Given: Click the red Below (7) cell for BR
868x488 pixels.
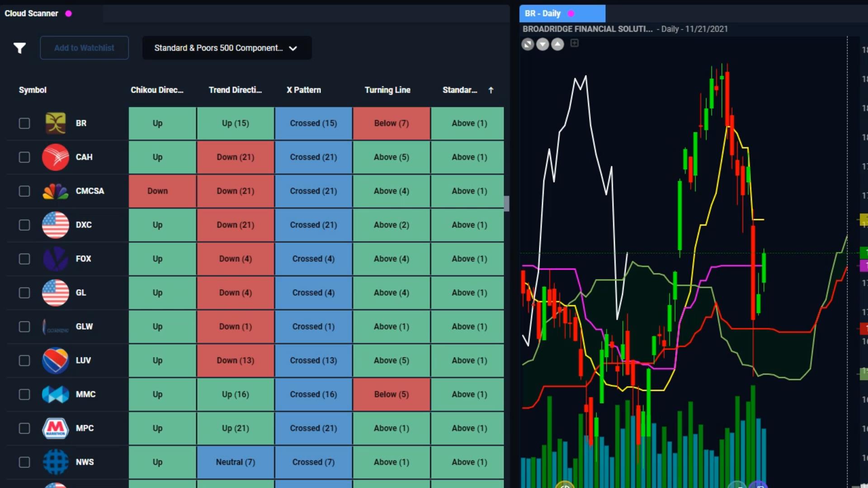Looking at the screenshot, I should click(392, 123).
